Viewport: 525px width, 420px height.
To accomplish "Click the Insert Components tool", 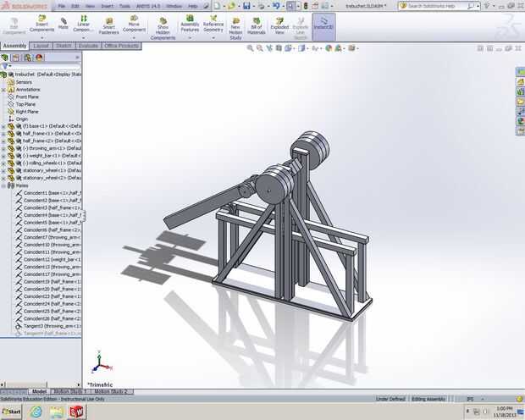I will pos(41,24).
